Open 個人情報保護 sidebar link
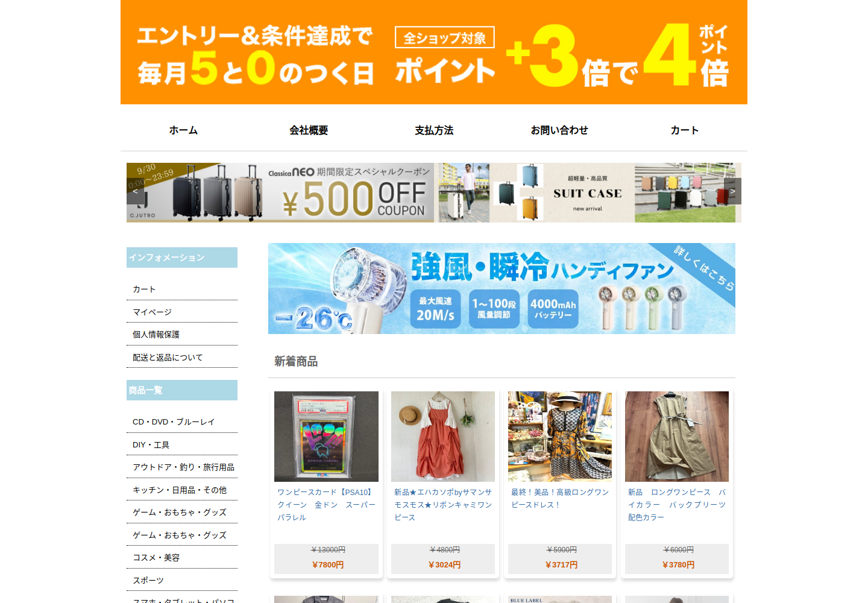This screenshot has height=603, width=868. pos(156,335)
